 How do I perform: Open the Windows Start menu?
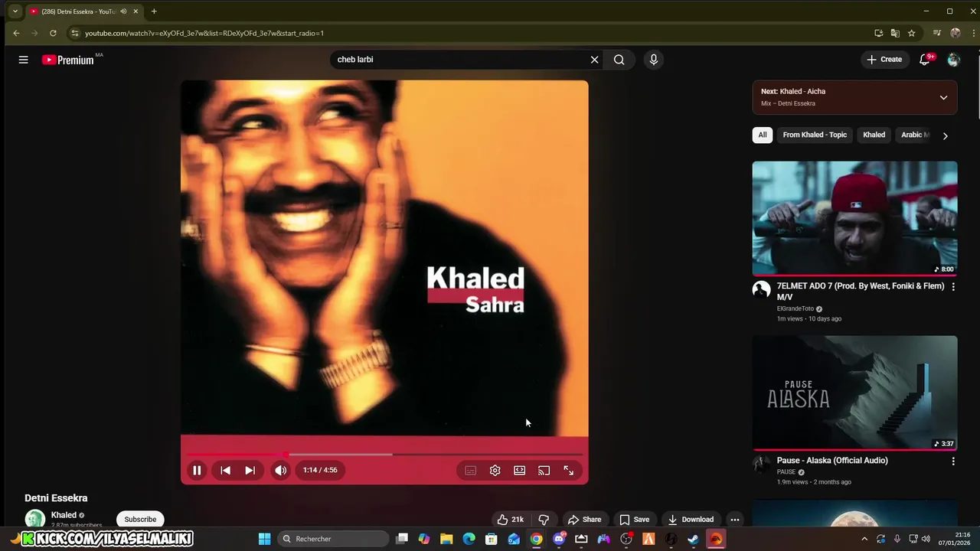(264, 539)
